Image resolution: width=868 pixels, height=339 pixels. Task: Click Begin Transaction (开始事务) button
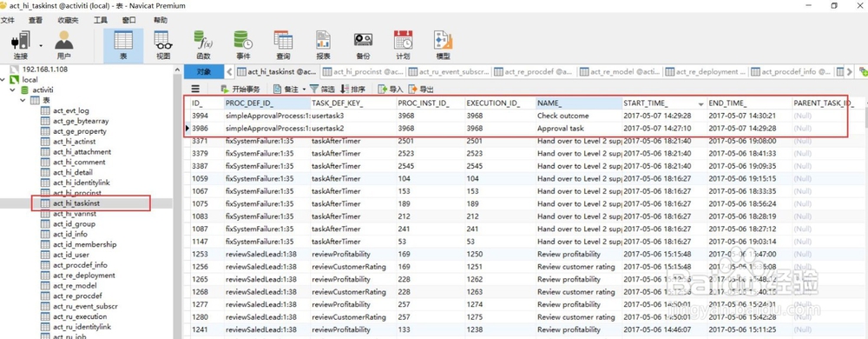click(x=240, y=90)
